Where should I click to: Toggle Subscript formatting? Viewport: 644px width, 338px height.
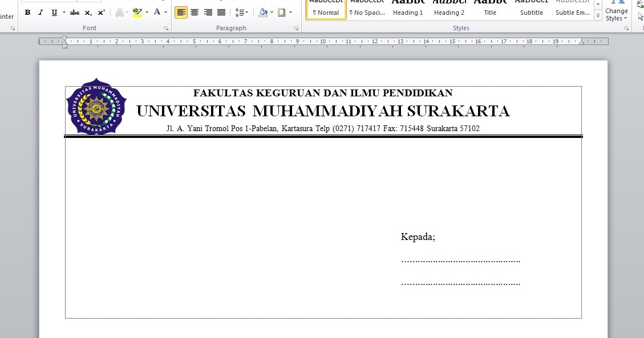tap(88, 13)
